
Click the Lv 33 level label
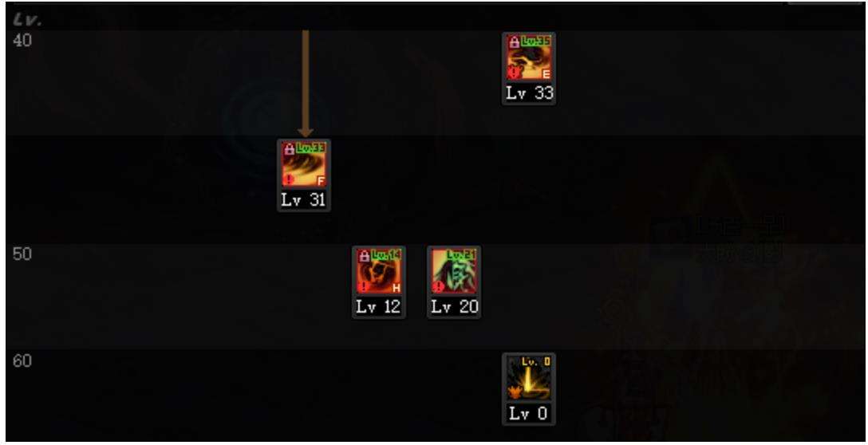tap(529, 93)
